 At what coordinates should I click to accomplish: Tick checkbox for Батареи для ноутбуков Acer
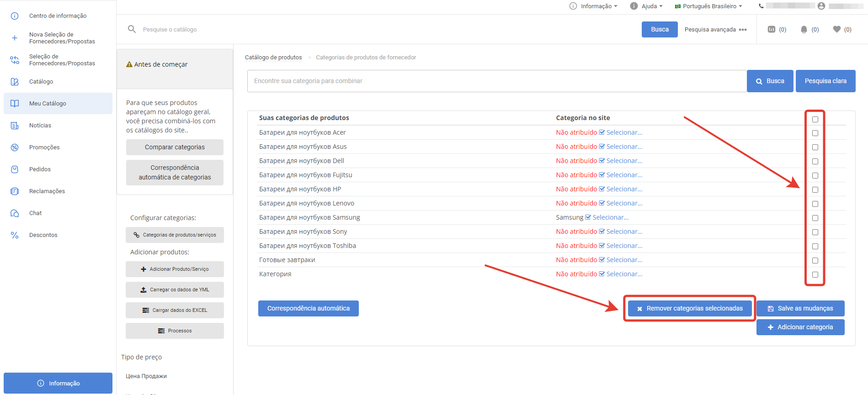(815, 133)
